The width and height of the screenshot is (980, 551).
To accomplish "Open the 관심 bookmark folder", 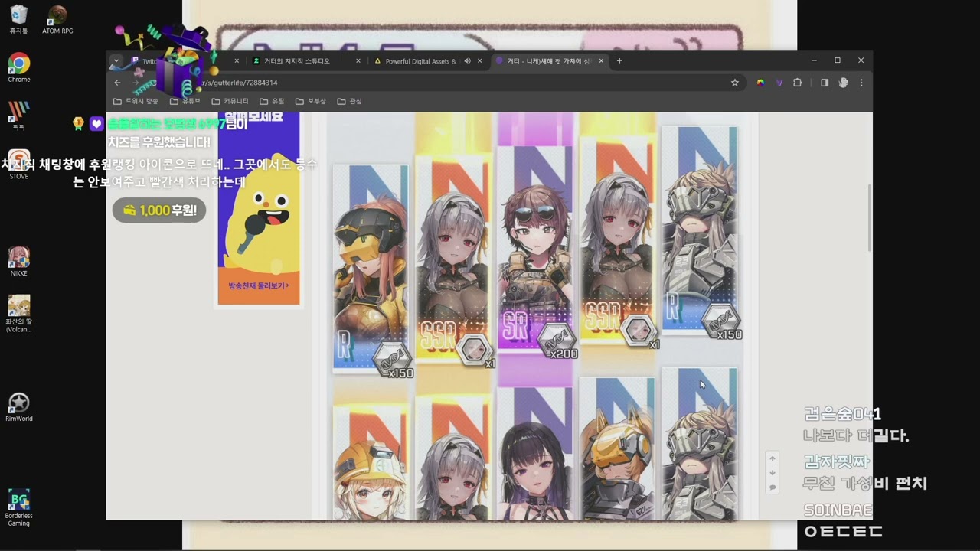I will pos(349,101).
